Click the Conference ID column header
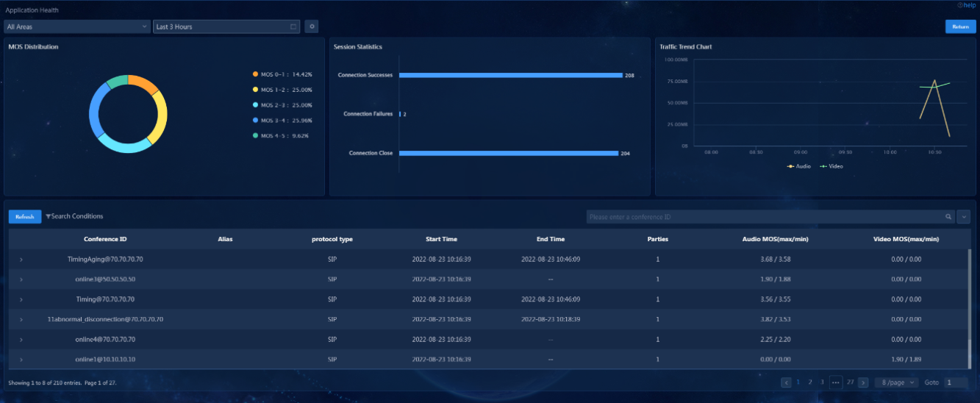The image size is (980, 403). click(x=105, y=239)
